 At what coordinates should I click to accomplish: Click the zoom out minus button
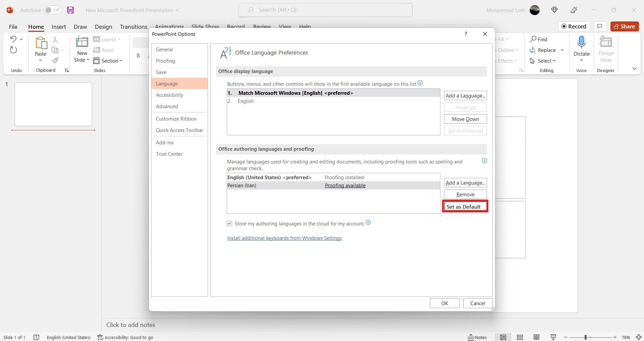coord(566,337)
